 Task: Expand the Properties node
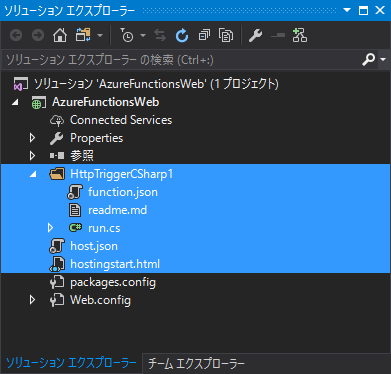(32, 138)
